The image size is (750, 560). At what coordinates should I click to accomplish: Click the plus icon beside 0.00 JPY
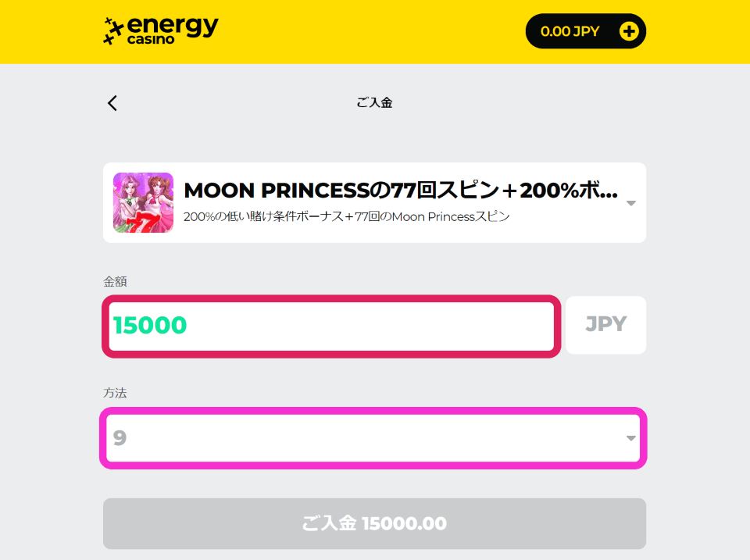point(628,31)
